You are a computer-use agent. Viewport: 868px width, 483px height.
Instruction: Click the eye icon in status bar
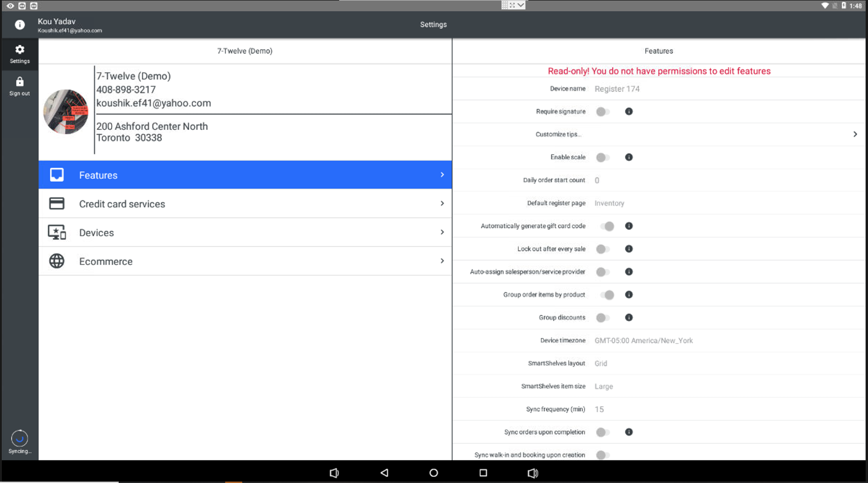[10, 6]
